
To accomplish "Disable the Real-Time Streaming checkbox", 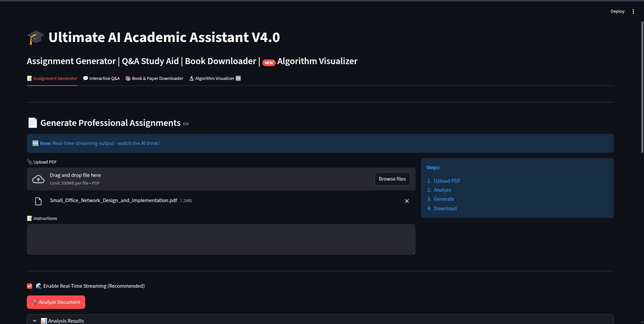I will (x=30, y=286).
